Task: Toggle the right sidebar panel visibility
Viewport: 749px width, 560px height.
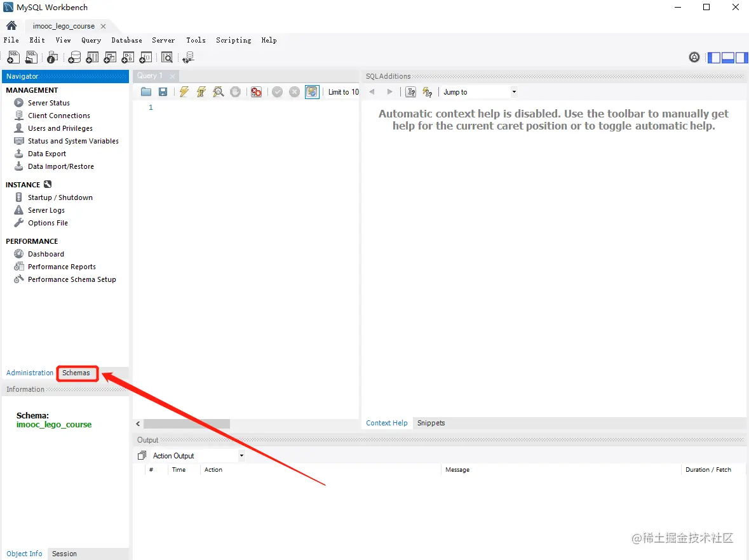Action: (741, 58)
